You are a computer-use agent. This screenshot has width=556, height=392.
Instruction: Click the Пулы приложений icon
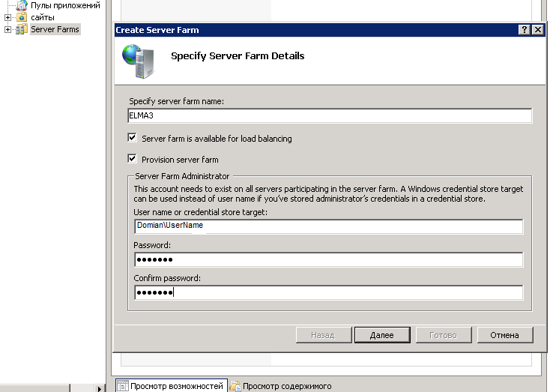pos(22,5)
